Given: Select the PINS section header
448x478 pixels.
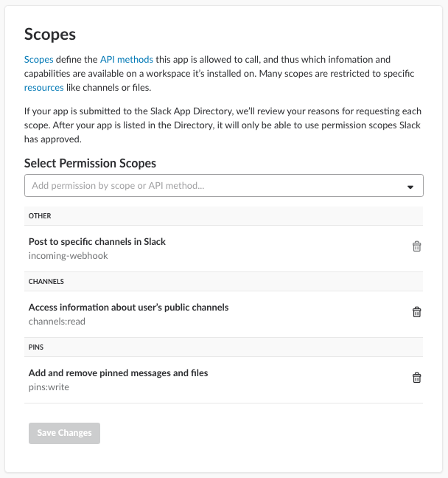Looking at the screenshot, I should coord(223,347).
